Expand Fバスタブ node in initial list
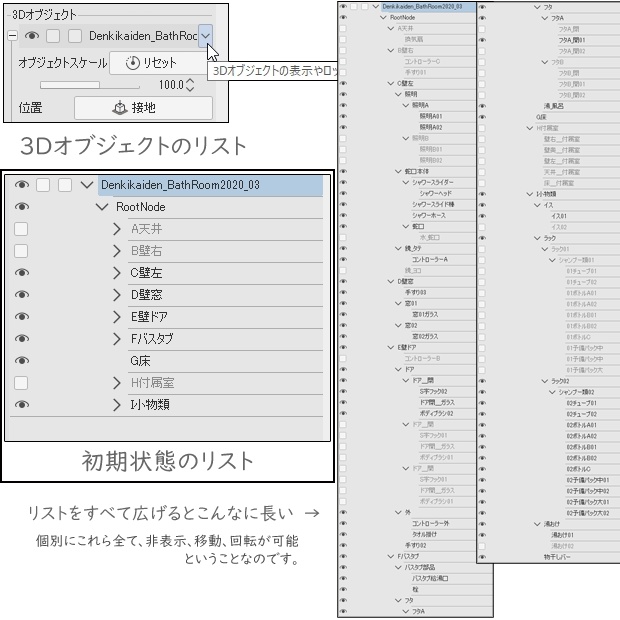This screenshot has height=620, width=620. (x=117, y=338)
